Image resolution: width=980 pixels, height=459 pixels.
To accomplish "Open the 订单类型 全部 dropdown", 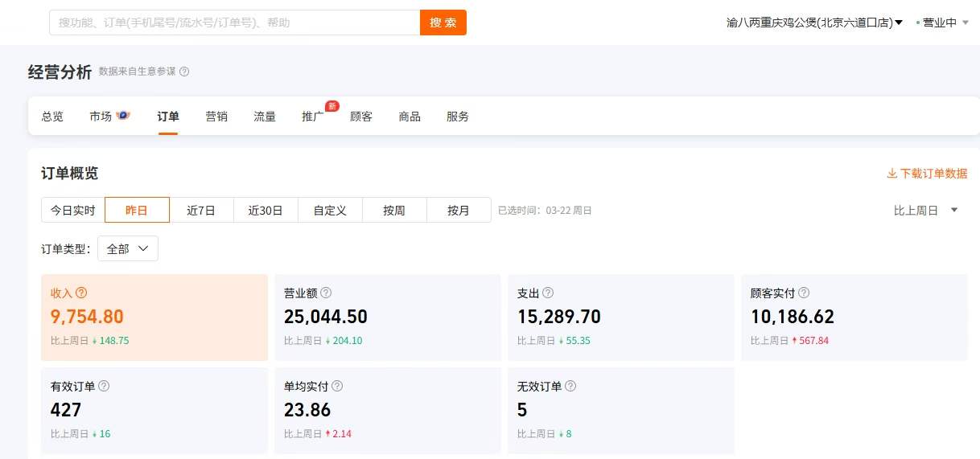I will point(128,248).
